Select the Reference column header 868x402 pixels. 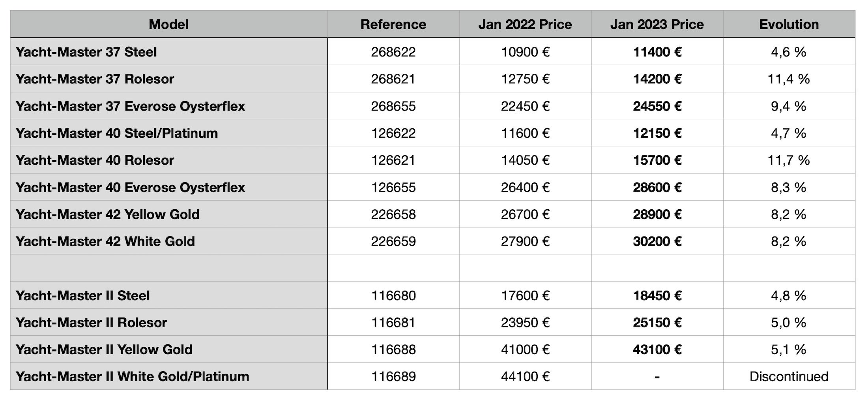click(x=393, y=24)
